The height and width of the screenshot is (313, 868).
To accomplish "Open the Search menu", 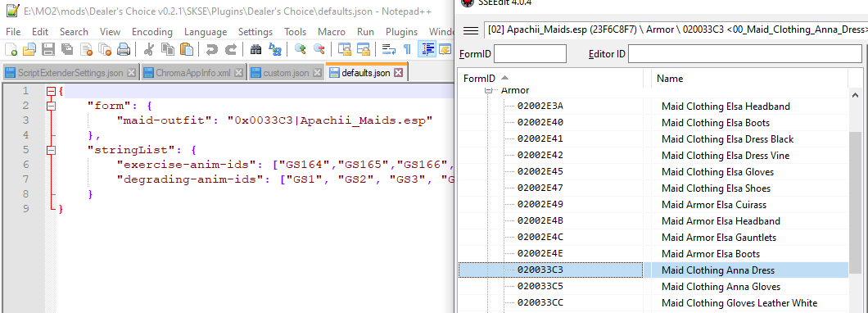I will point(74,32).
